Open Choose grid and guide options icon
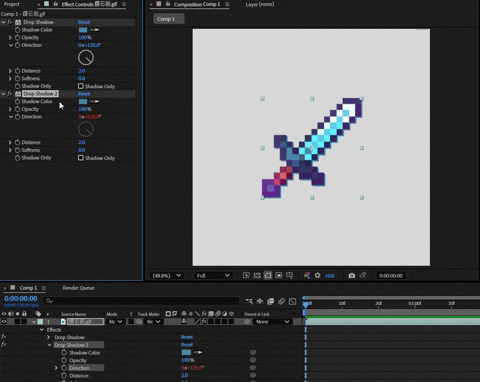 point(289,275)
